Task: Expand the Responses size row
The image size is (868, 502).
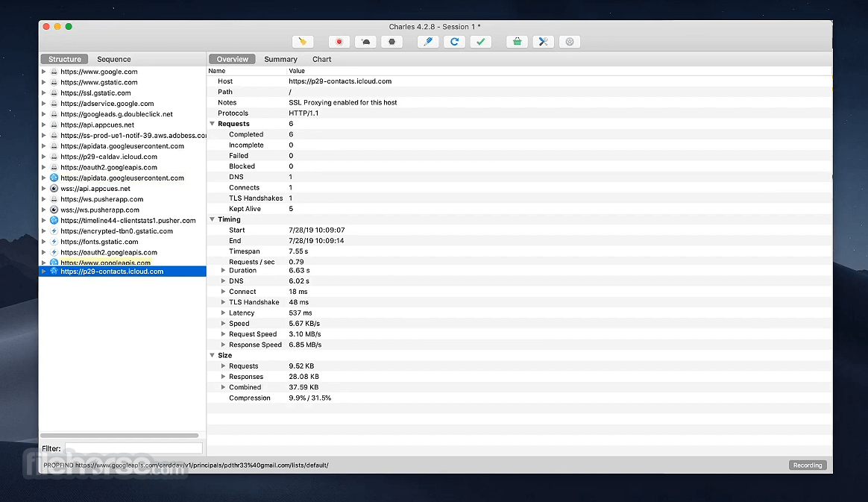Action: [x=223, y=377]
